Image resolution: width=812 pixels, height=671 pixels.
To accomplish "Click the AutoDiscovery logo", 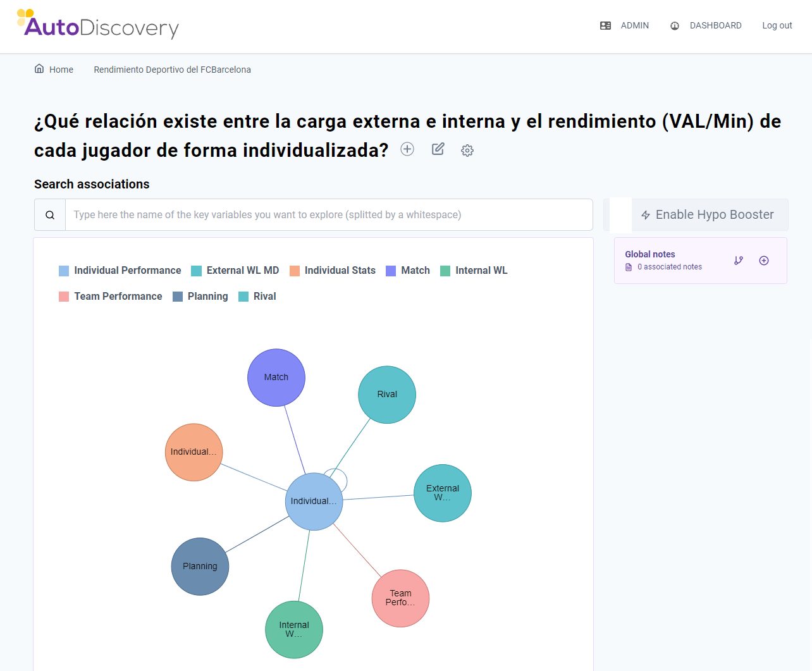I will [98, 25].
